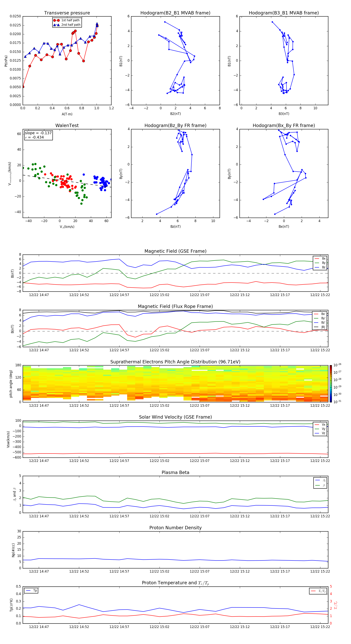This screenshot has height=644, width=351.
Task: Click the "Transverse pressure" plot title
Action: pos(67,13)
